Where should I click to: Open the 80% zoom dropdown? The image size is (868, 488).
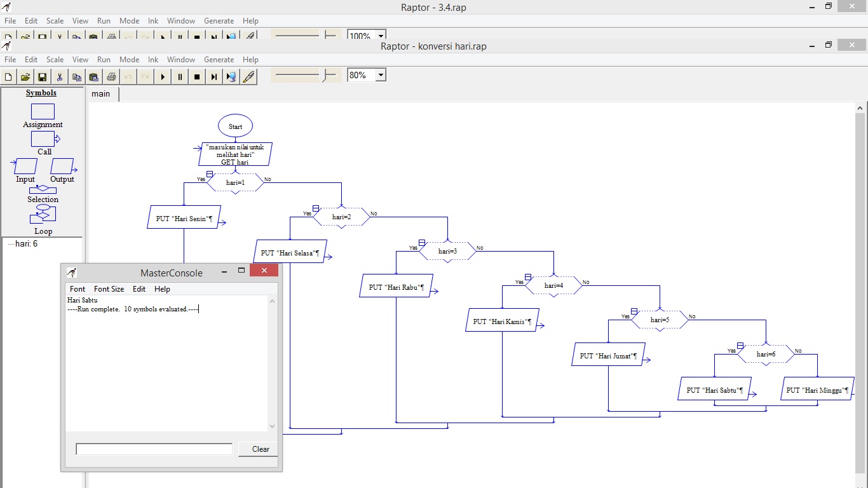pos(381,75)
